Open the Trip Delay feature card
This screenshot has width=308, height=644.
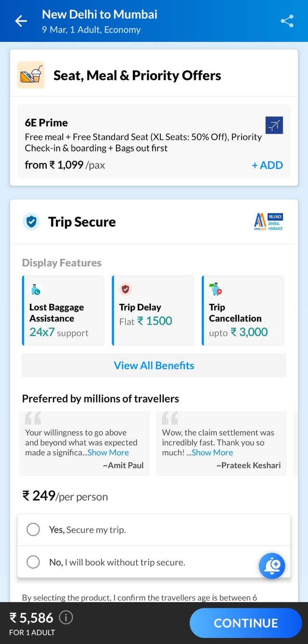(153, 310)
